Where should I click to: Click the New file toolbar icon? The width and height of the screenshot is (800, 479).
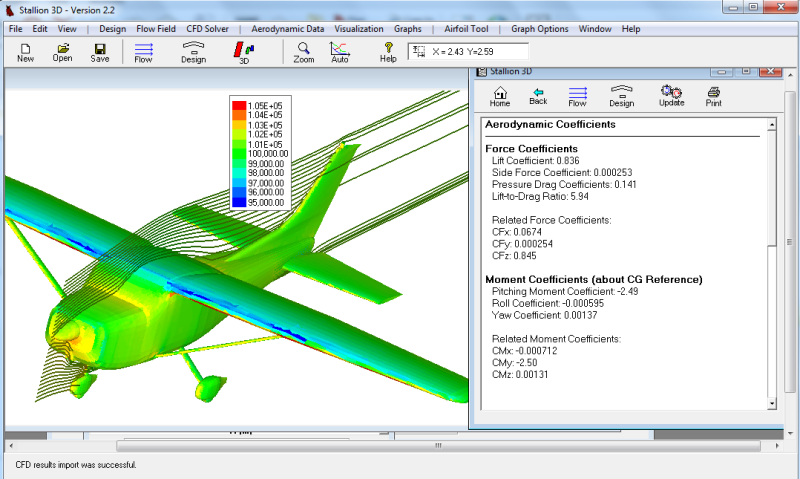click(x=25, y=52)
